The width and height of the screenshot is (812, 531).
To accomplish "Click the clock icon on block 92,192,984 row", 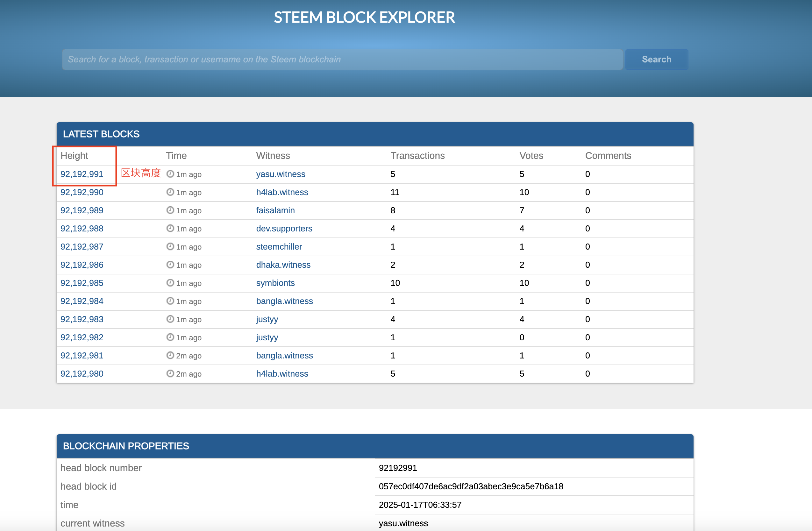I will coord(170,301).
